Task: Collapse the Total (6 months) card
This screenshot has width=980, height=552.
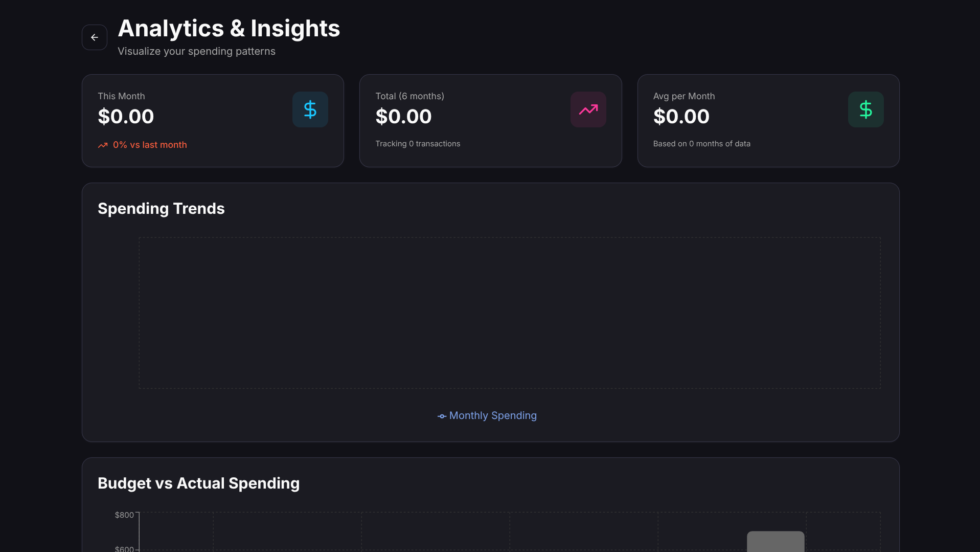Action: 490,120
